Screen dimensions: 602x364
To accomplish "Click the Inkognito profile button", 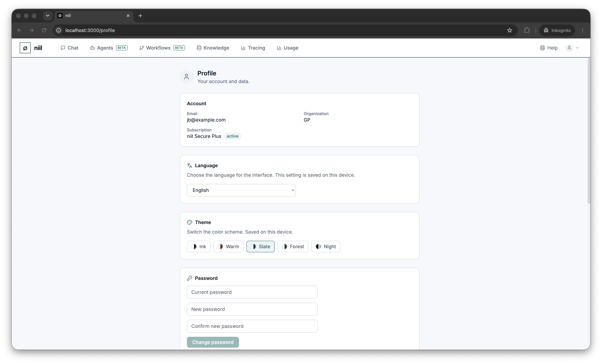I will pyautogui.click(x=557, y=30).
